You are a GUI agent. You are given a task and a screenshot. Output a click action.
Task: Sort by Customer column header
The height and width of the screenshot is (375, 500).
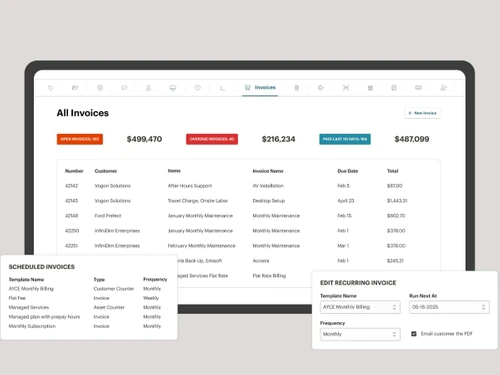106,171
